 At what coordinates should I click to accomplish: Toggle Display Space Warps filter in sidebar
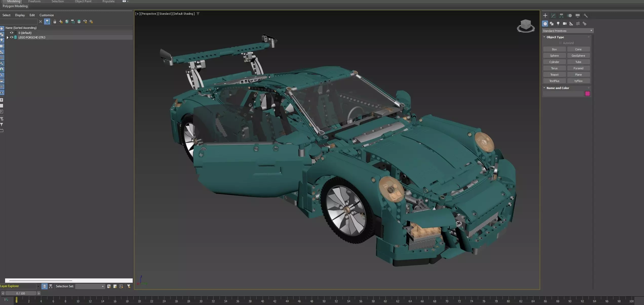click(2, 58)
